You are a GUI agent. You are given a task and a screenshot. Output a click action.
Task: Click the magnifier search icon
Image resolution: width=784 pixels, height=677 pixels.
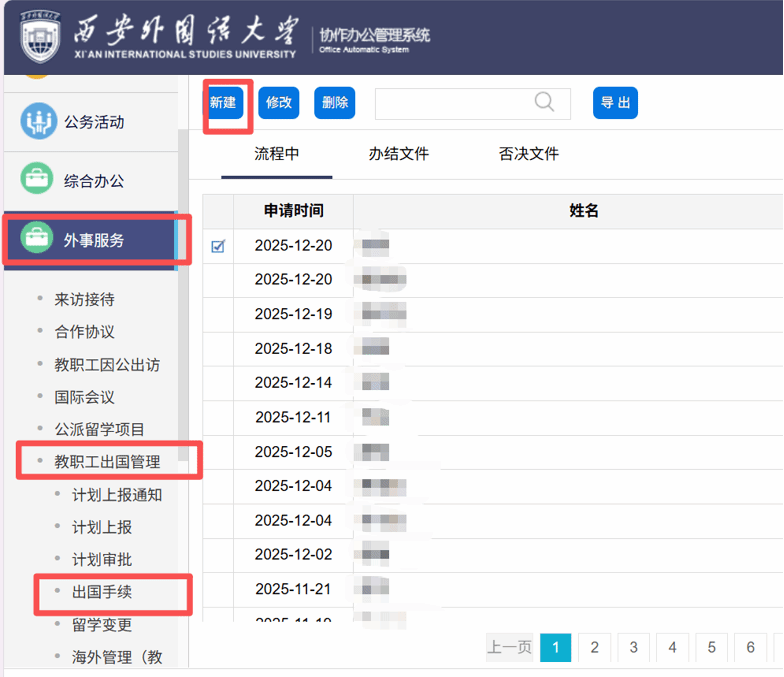pyautogui.click(x=544, y=102)
